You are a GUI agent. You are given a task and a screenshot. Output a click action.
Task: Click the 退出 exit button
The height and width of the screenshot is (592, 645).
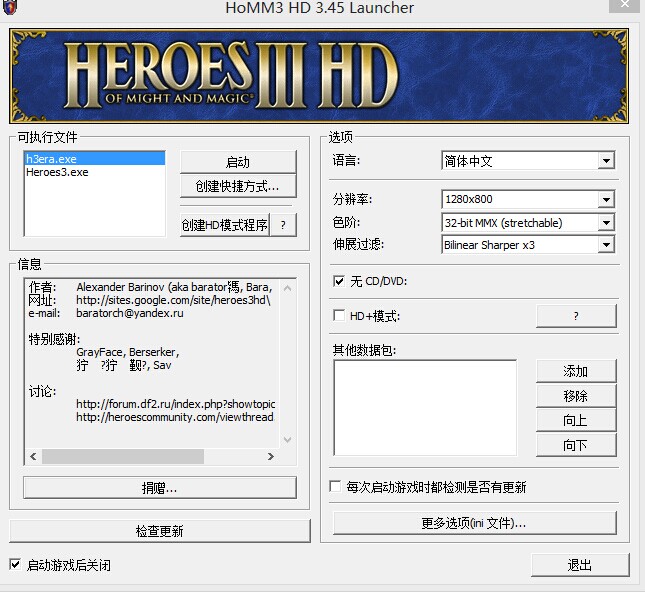pos(580,565)
